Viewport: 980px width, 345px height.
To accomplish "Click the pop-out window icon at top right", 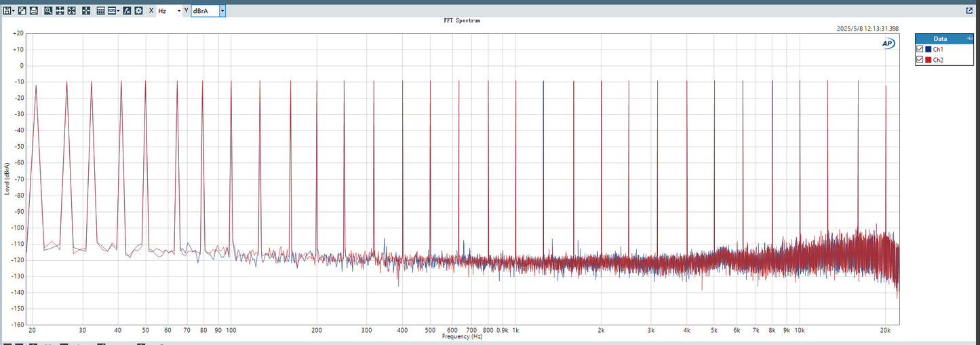I will pyautogui.click(x=969, y=11).
